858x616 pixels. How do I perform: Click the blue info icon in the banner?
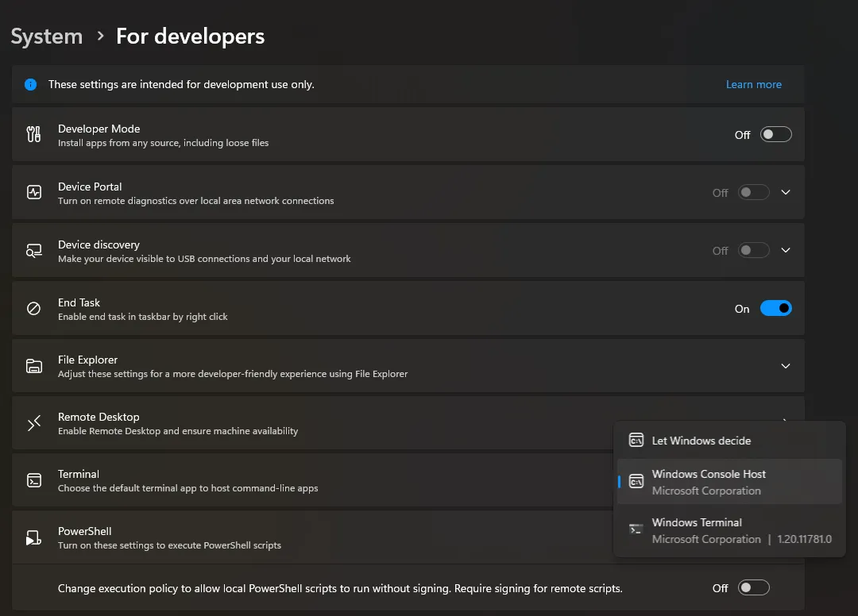(x=30, y=83)
